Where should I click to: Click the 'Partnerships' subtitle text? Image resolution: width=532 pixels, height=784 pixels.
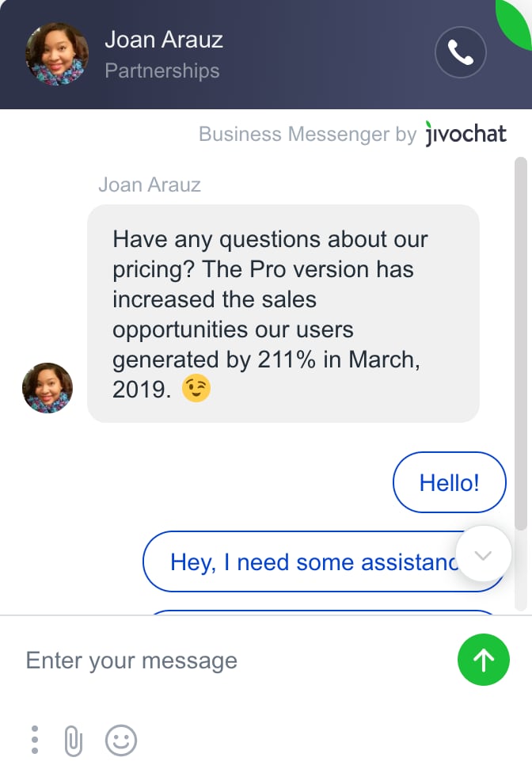(x=161, y=70)
